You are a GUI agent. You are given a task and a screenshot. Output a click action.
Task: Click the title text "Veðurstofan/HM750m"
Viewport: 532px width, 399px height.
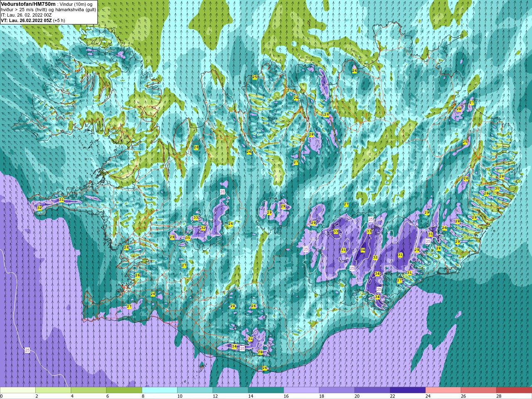click(28, 4)
